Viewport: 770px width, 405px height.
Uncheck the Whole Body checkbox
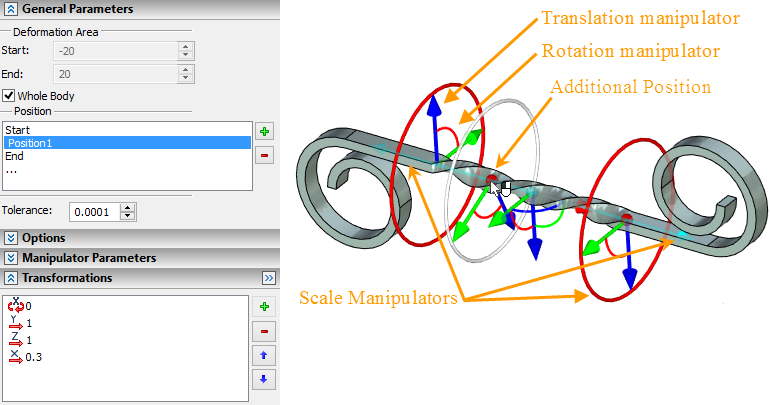(x=9, y=96)
